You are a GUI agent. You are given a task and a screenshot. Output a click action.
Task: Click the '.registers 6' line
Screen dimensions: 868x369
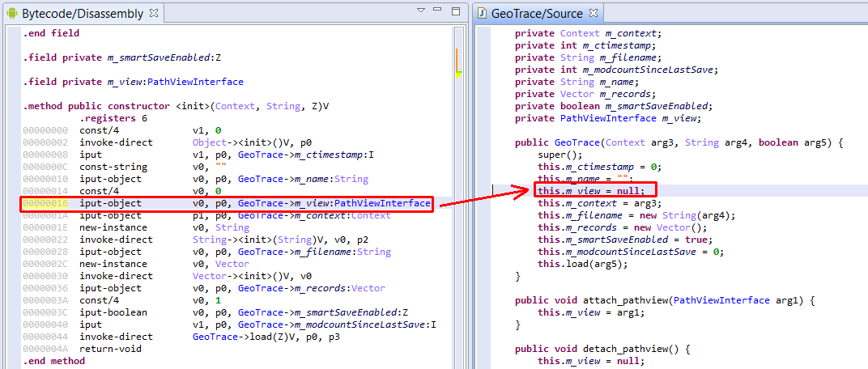pos(113,118)
